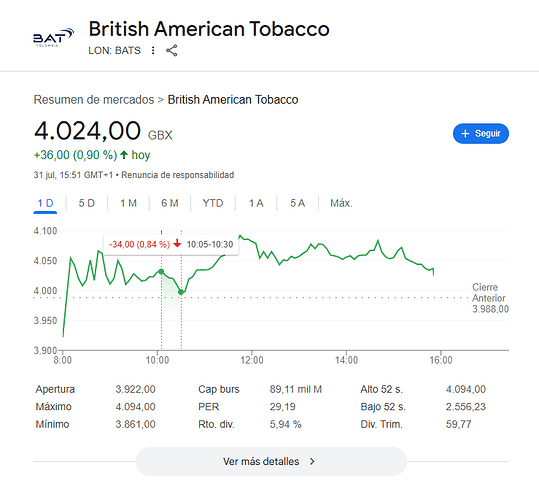Click the share icon next to LON: BATS
The image size is (539, 500).
click(x=172, y=51)
